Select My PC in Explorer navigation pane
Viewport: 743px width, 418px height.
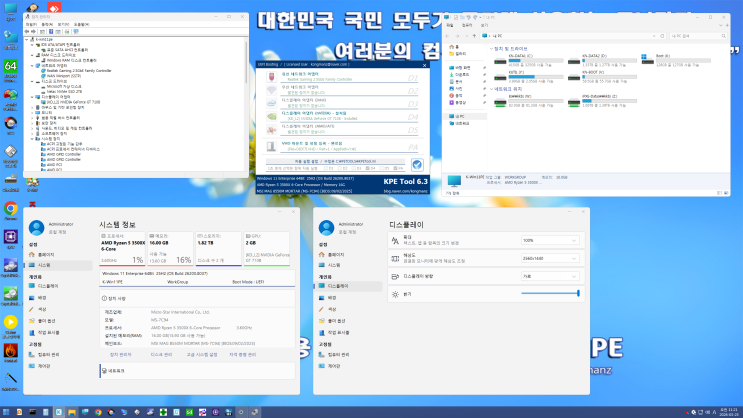coord(466,116)
